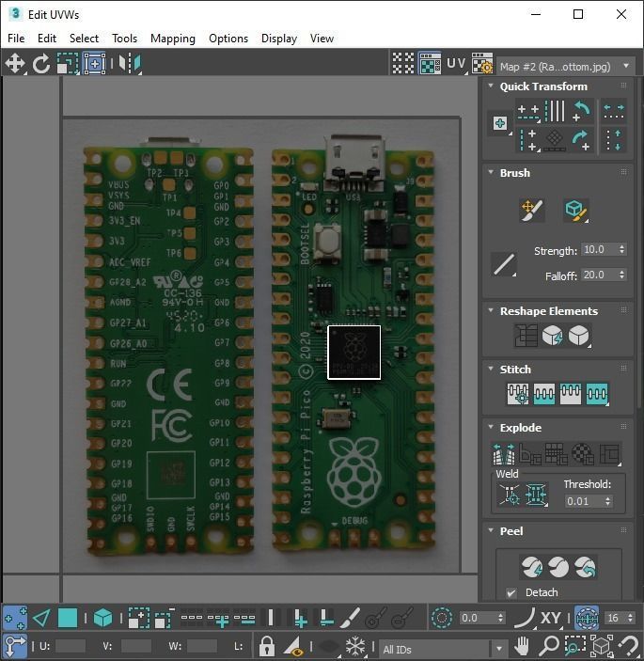Select the Relax brush icon

575,210
